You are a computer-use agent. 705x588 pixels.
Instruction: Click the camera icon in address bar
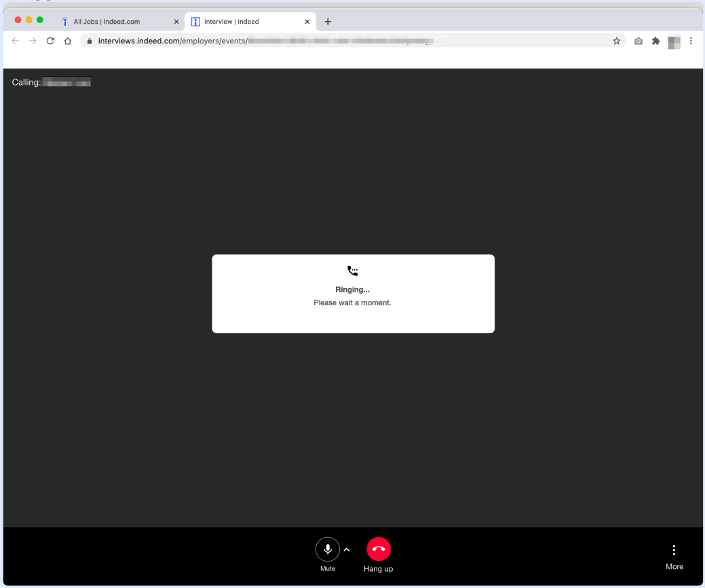pos(639,41)
